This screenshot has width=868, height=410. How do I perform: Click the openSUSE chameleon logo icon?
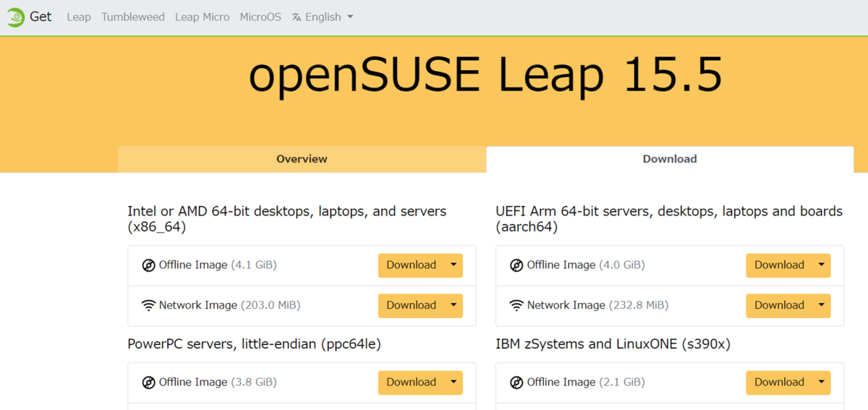point(16,17)
